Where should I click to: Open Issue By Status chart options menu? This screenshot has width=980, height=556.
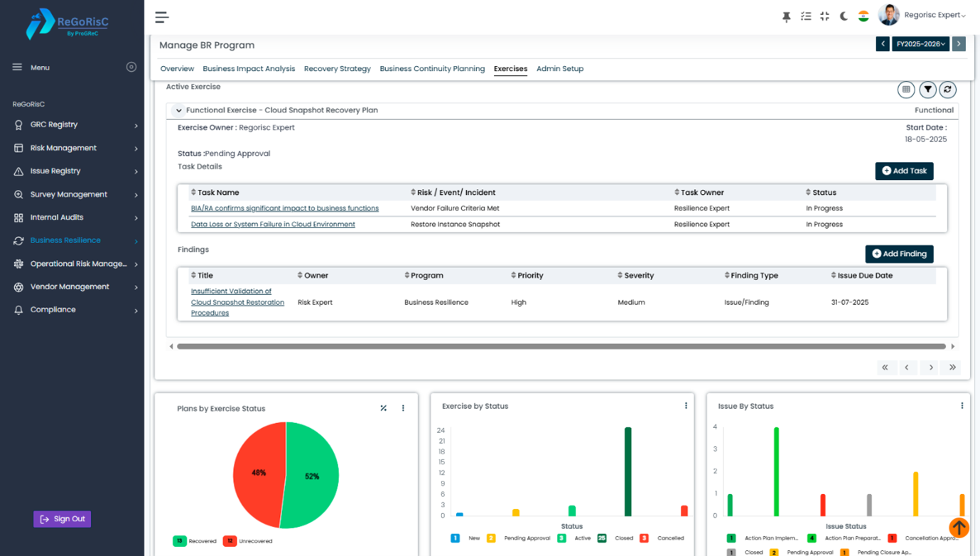click(x=962, y=406)
